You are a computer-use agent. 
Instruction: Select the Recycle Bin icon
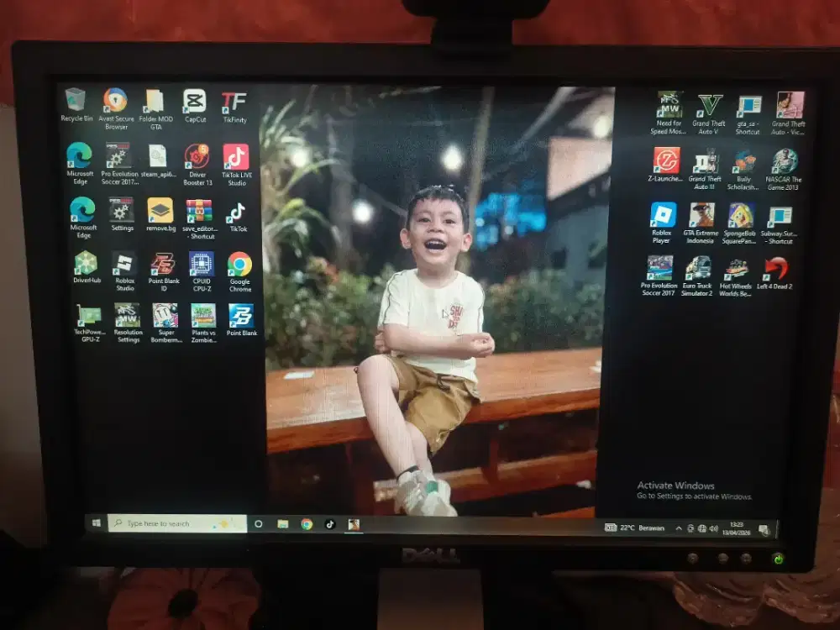click(x=76, y=100)
